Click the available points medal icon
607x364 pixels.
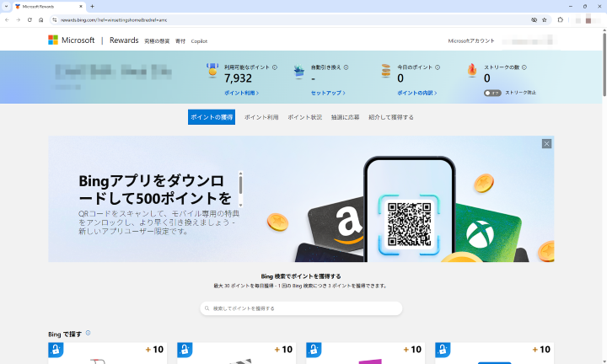click(212, 71)
